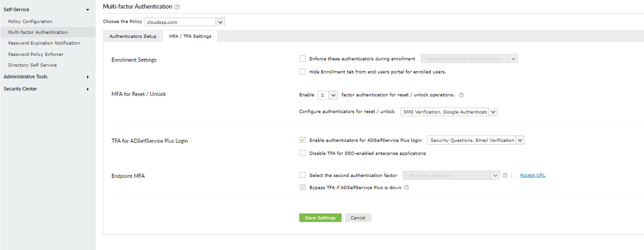Image resolution: width=644 pixels, height=250 pixels.
Task: Open ADSelfService Plus login authenticators dropdown
Action: coord(520,140)
